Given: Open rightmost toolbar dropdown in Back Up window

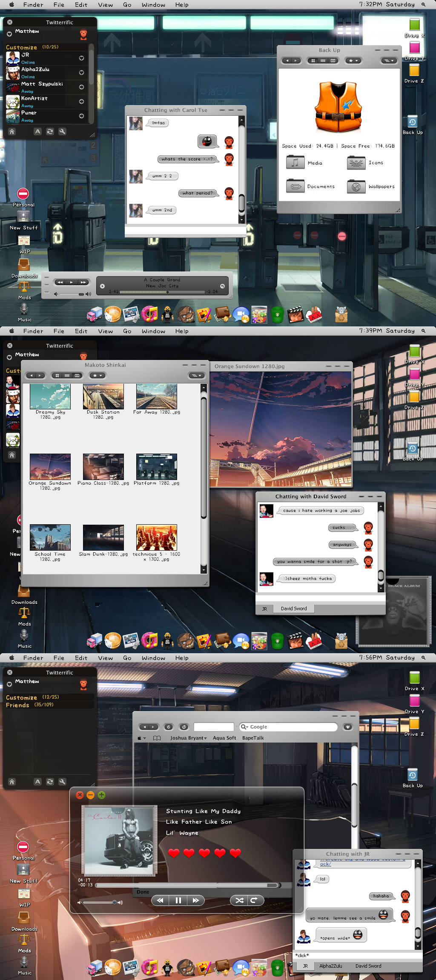Looking at the screenshot, I should 389,60.
